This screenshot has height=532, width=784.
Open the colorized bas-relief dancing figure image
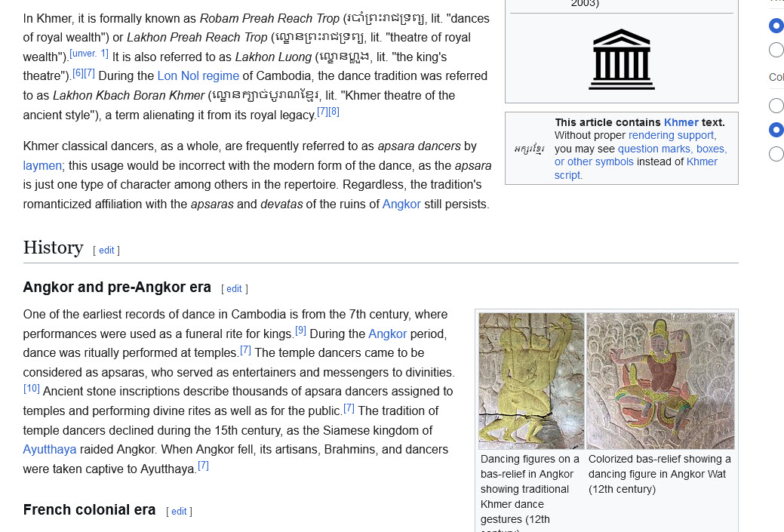coord(660,381)
